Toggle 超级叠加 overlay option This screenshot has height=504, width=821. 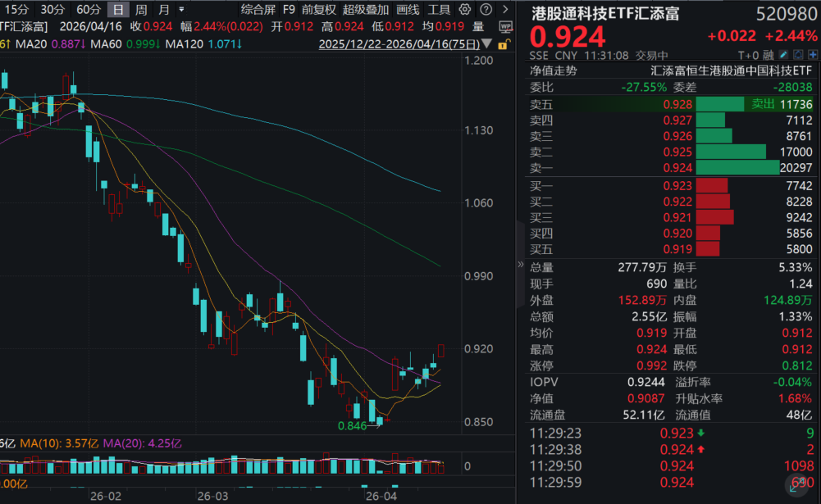click(364, 10)
